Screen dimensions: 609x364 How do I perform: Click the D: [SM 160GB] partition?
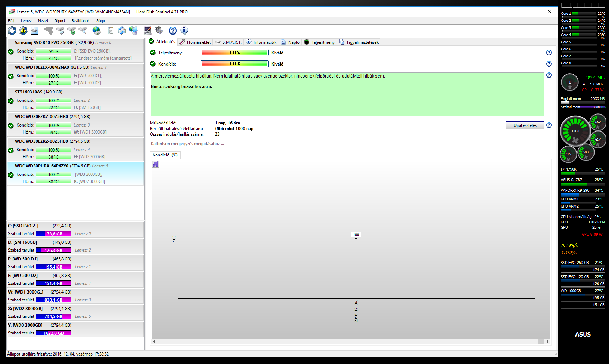75,246
